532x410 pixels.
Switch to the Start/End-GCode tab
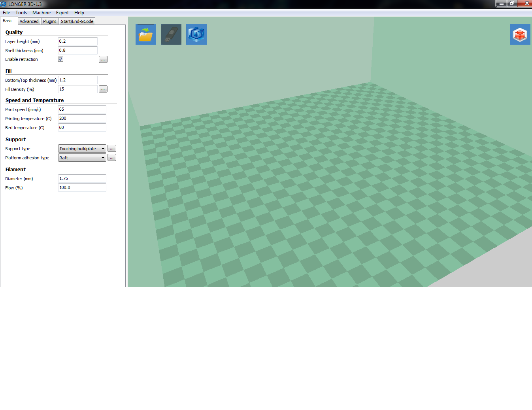click(x=77, y=21)
